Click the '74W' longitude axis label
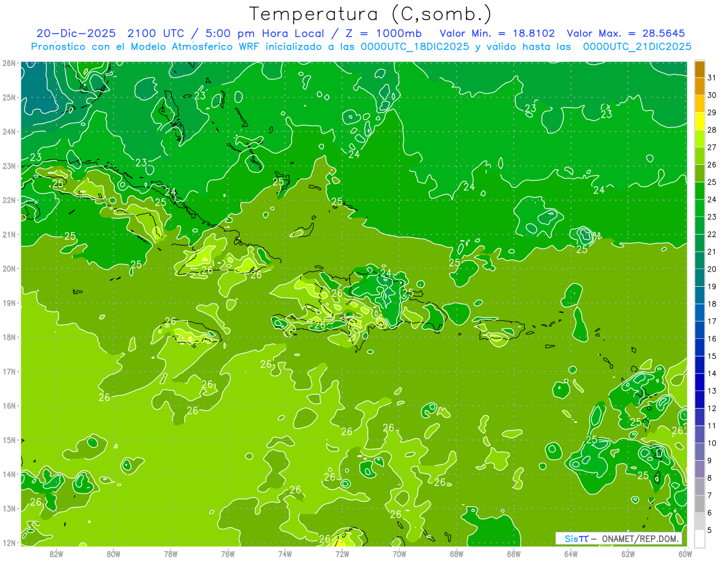The image size is (728, 562). point(285,554)
